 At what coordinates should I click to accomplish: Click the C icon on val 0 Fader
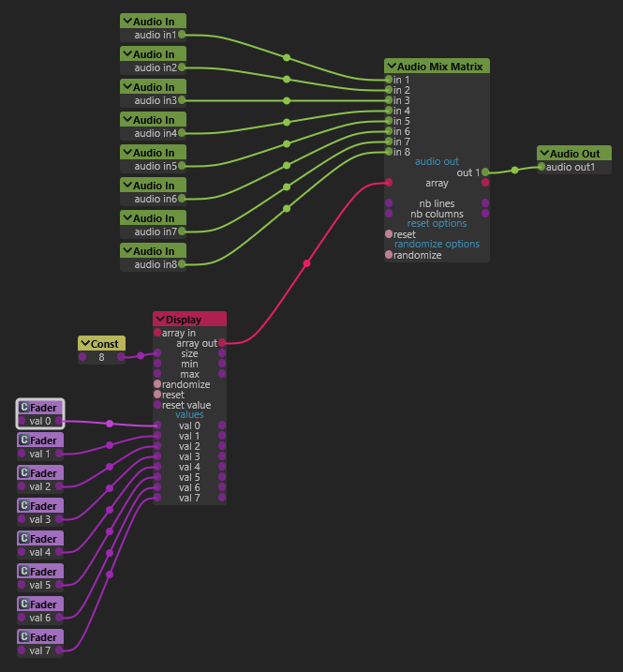pos(24,407)
